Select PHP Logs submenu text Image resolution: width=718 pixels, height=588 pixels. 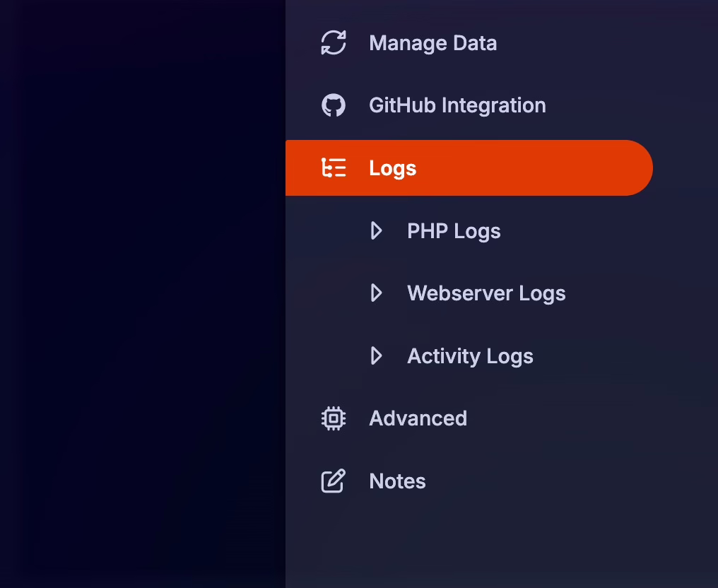click(x=454, y=231)
